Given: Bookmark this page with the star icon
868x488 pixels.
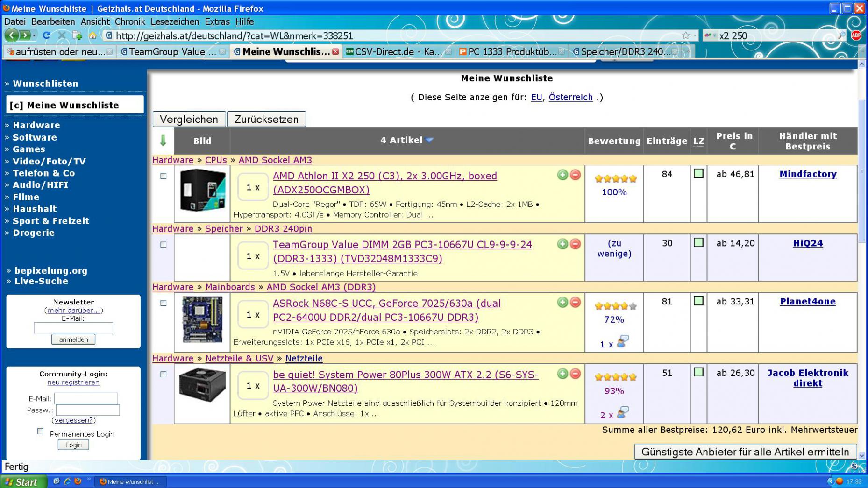Looking at the screenshot, I should click(x=685, y=35).
